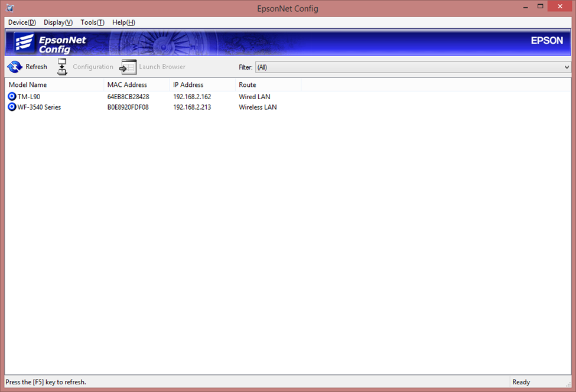Click the EPSON brand text in banner
Image resolution: width=576 pixels, height=392 pixels.
[x=546, y=40]
